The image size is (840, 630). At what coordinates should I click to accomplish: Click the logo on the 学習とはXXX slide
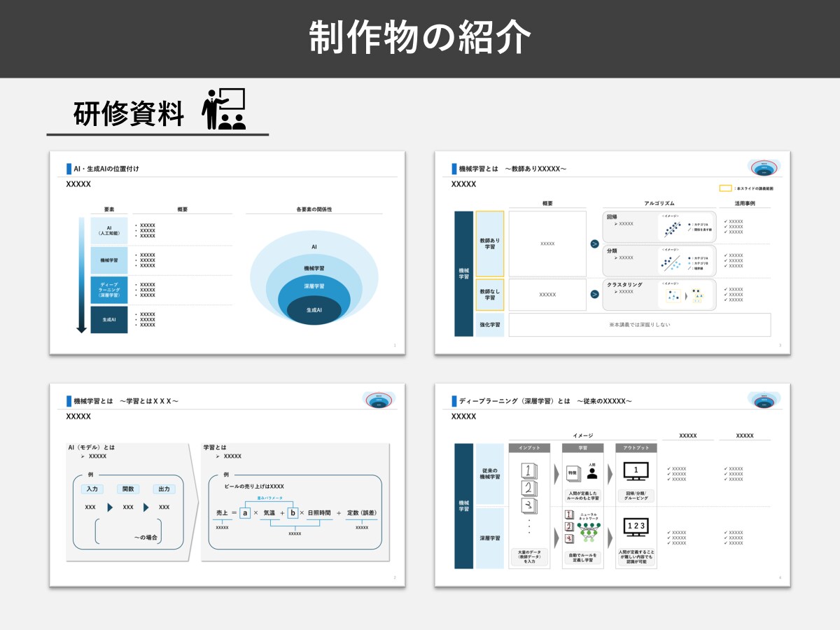tap(379, 400)
